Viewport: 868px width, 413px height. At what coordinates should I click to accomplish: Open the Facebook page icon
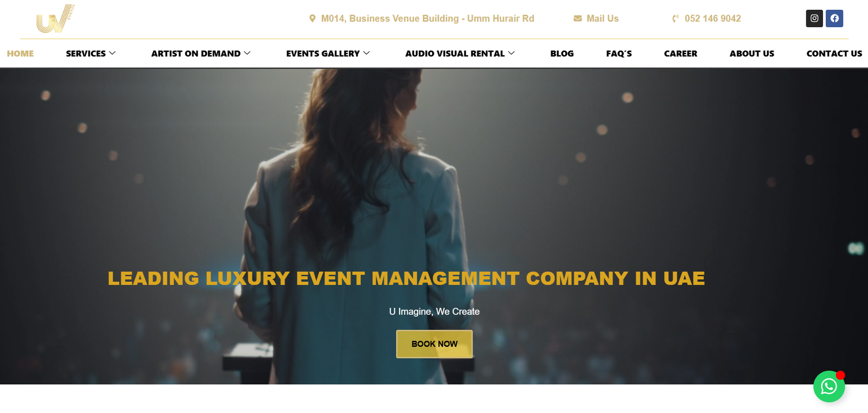point(834,18)
